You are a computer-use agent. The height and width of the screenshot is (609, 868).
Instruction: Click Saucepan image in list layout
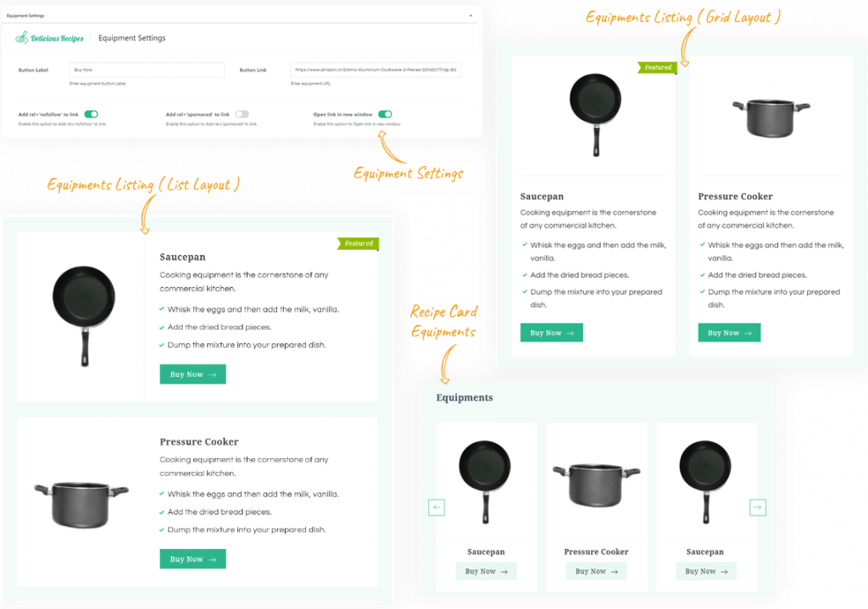click(84, 316)
